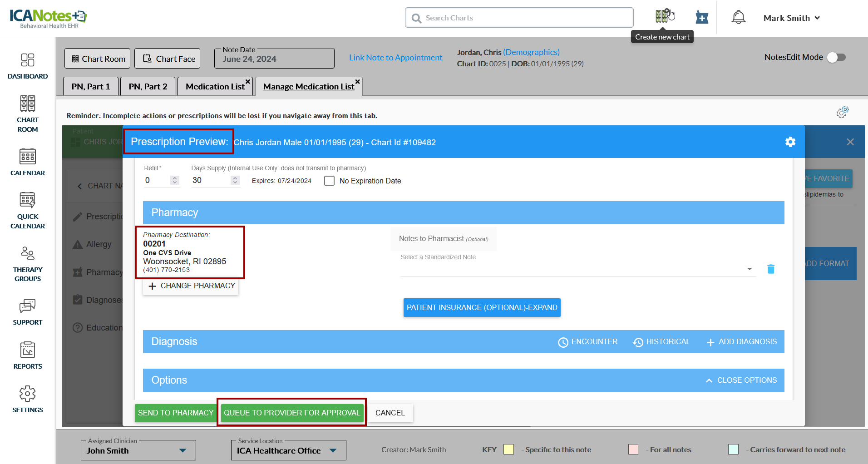Click the notifications bell icon
Image resolution: width=868 pixels, height=464 pixels.
(738, 18)
